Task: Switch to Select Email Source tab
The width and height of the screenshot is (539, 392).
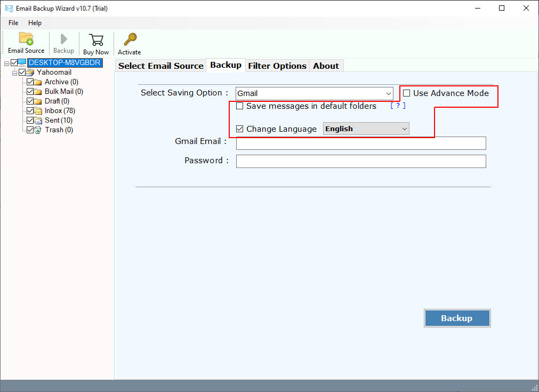Action: point(161,66)
